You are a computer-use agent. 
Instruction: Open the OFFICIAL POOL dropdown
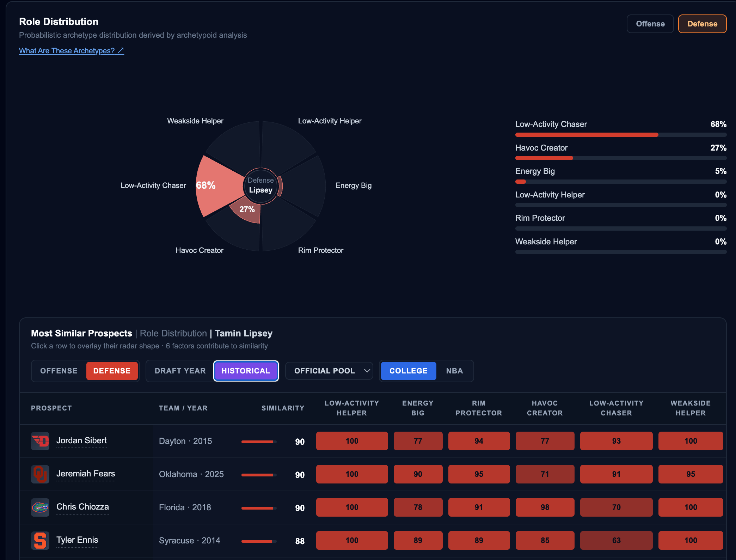329,371
